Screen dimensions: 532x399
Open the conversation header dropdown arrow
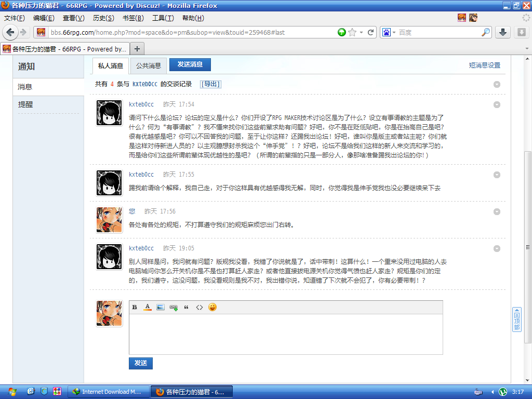coord(497,85)
